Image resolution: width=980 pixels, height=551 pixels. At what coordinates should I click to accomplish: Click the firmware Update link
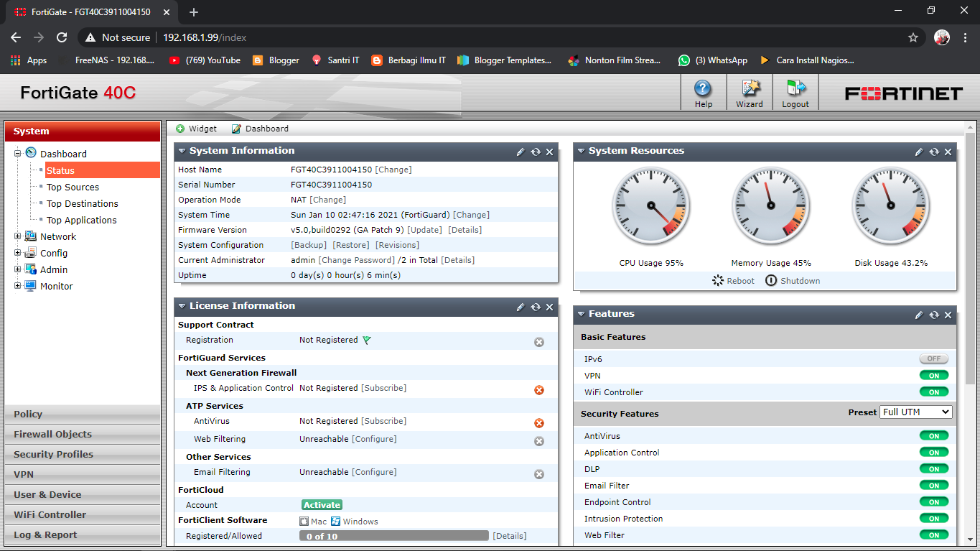coord(425,230)
